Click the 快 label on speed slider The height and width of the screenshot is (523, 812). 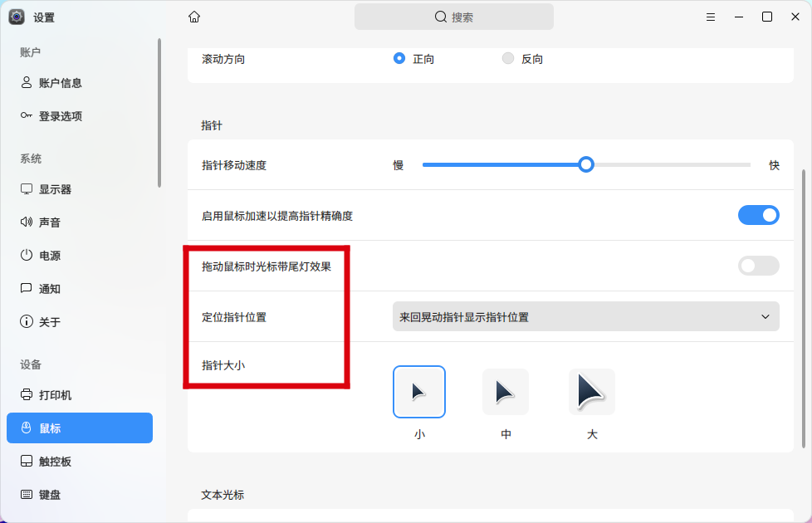pos(774,165)
